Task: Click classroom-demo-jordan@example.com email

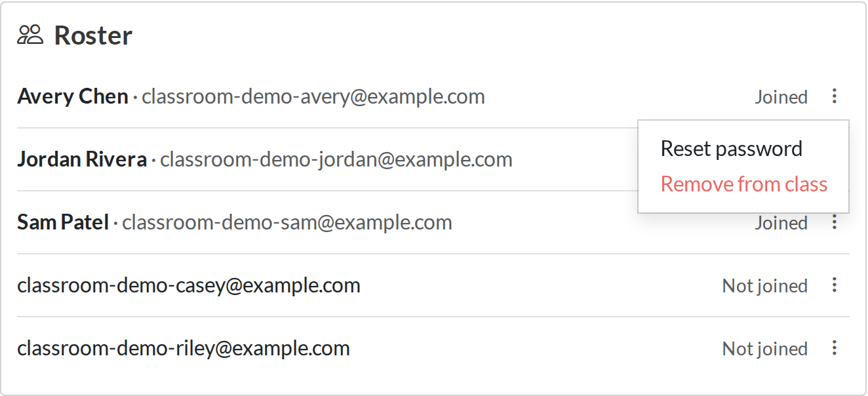Action: click(x=336, y=159)
